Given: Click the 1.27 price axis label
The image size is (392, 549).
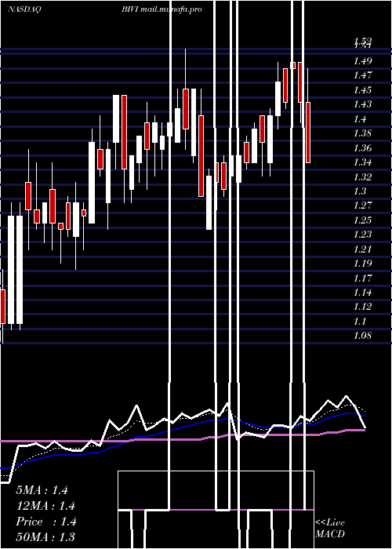Looking at the screenshot, I should [362, 205].
